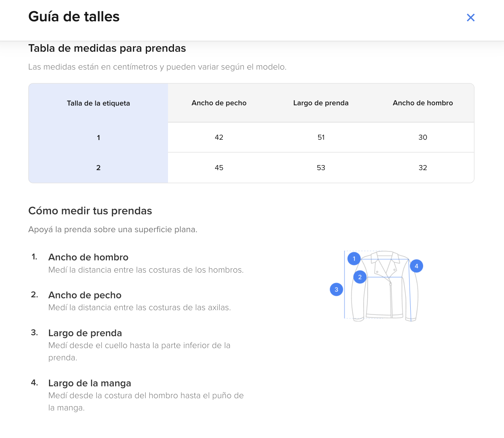This screenshot has height=438, width=504.
Task: Click the Ancho de pecho column header
Action: point(219,103)
